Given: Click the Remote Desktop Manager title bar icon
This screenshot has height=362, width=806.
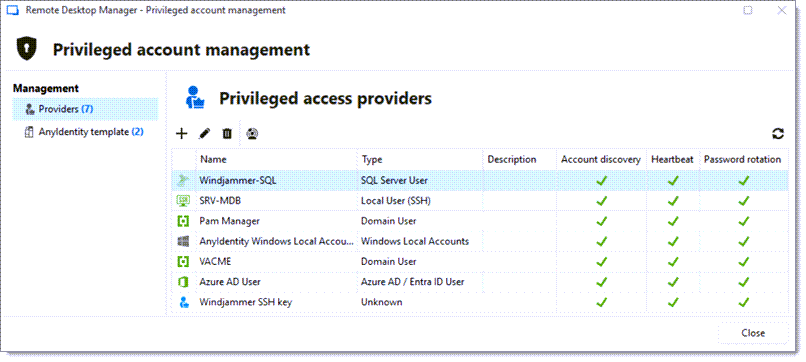Looking at the screenshot, I should coord(12,10).
